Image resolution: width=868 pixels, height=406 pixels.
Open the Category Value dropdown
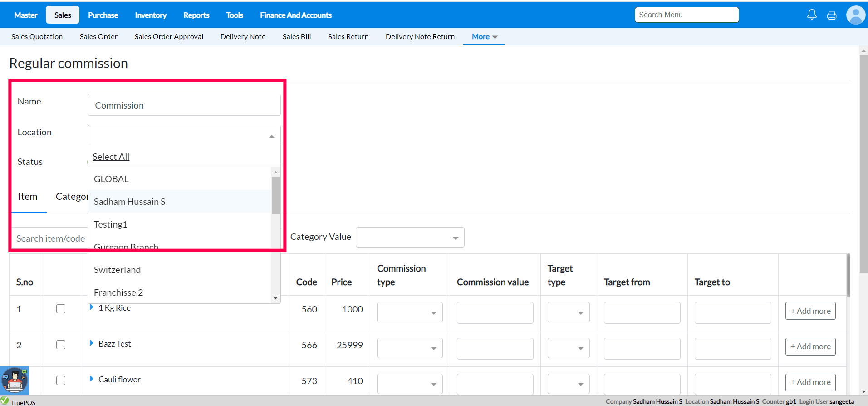pos(410,238)
